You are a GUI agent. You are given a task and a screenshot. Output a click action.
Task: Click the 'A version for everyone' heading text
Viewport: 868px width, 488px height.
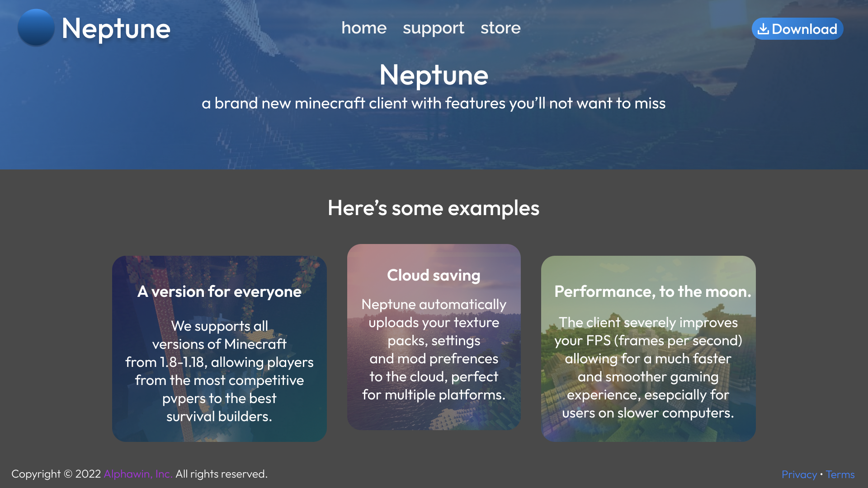tap(219, 292)
